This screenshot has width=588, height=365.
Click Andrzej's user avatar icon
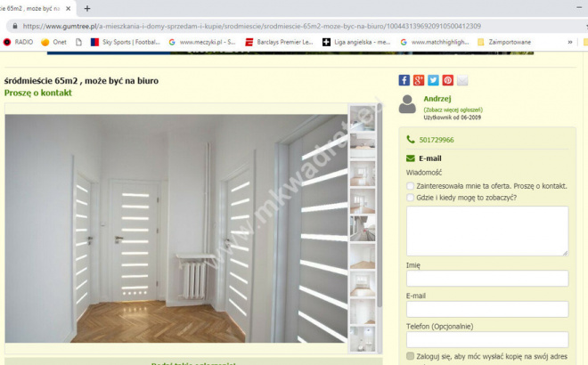point(407,104)
